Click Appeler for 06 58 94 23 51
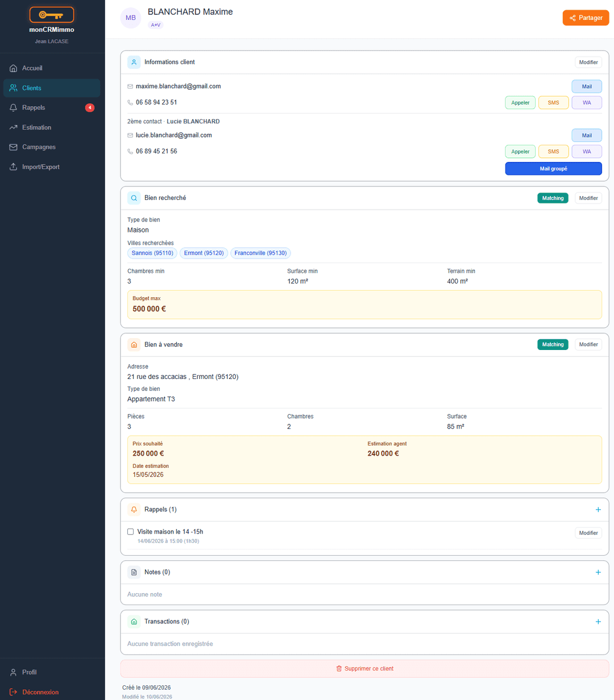 pos(520,103)
